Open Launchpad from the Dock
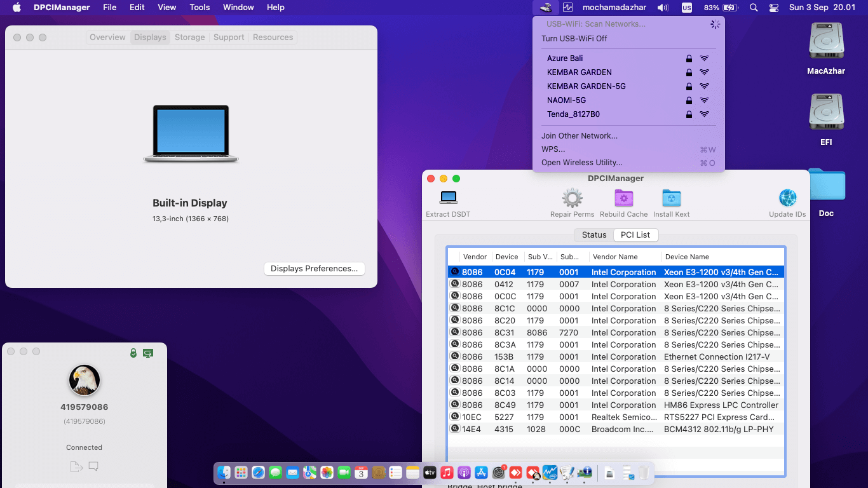This screenshot has width=868, height=488. (x=241, y=472)
